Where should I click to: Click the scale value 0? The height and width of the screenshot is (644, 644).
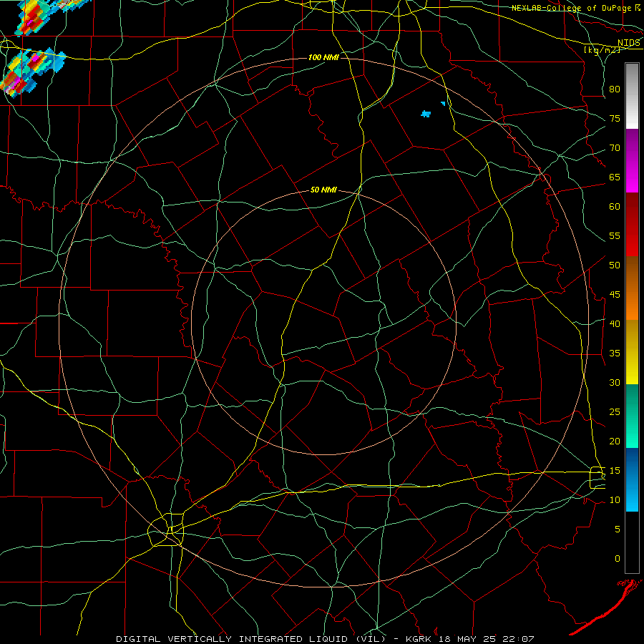click(x=618, y=559)
